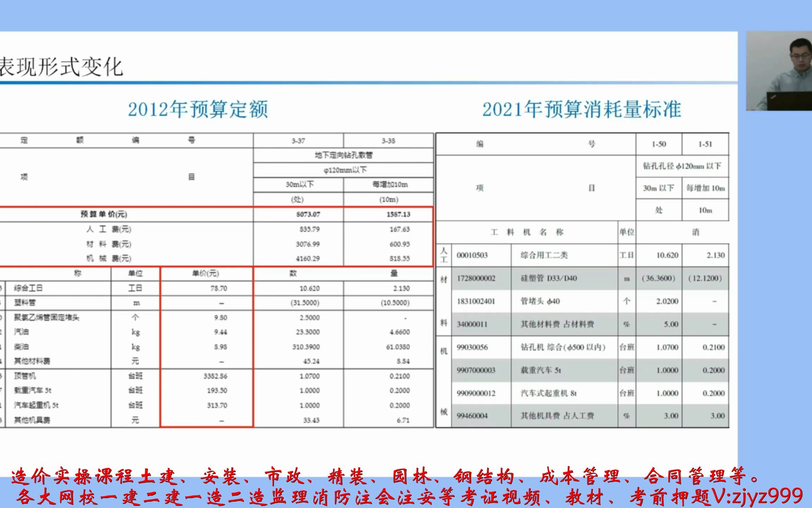812x508 pixels.
Task: Select gasoline quantity 23.3000
Action: (x=308, y=332)
